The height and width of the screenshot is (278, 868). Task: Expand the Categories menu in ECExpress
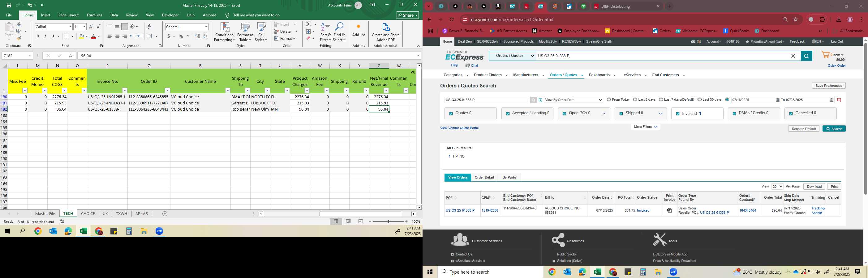pos(456,75)
